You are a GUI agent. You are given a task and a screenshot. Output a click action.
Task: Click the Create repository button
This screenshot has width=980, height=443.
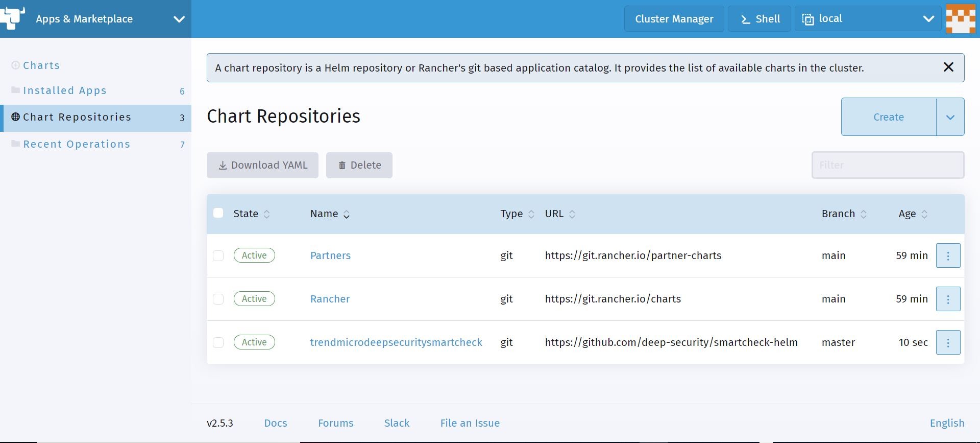point(889,117)
